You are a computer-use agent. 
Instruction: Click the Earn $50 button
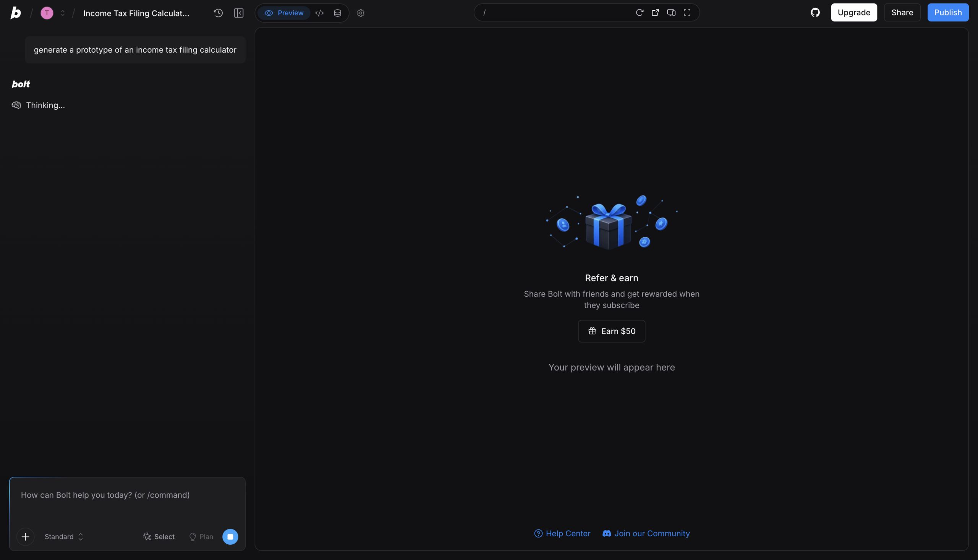click(x=612, y=331)
